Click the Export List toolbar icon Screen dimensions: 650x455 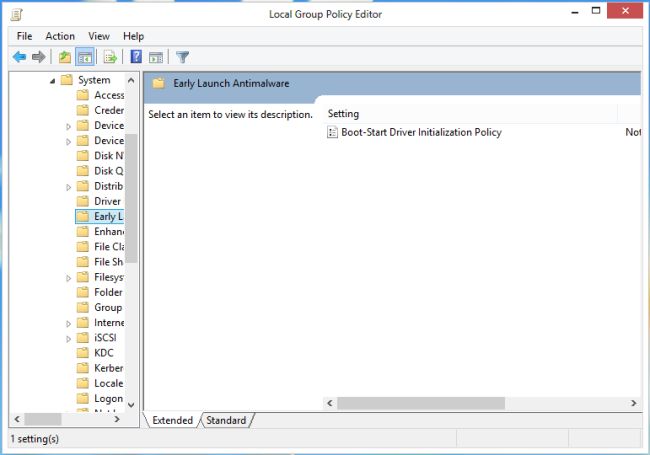(x=110, y=57)
